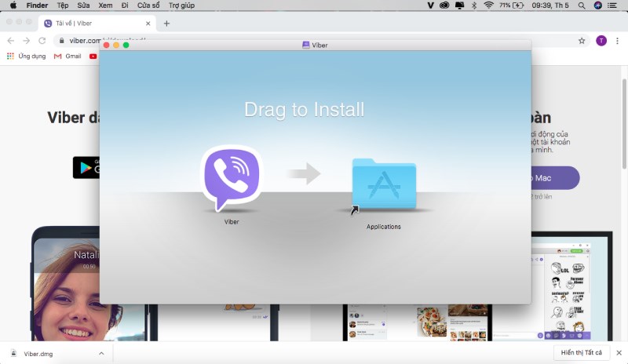Click the purple Mac download button
The width and height of the screenshot is (628, 364).
coord(555,178)
